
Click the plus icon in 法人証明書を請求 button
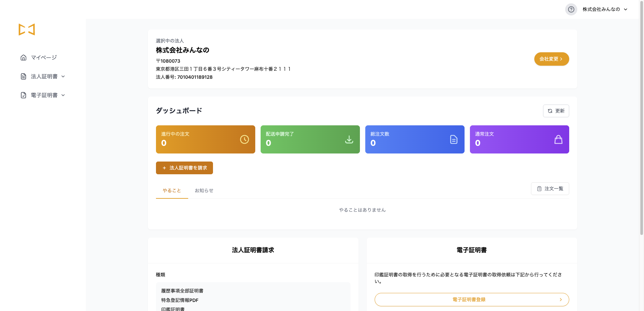pyautogui.click(x=164, y=168)
